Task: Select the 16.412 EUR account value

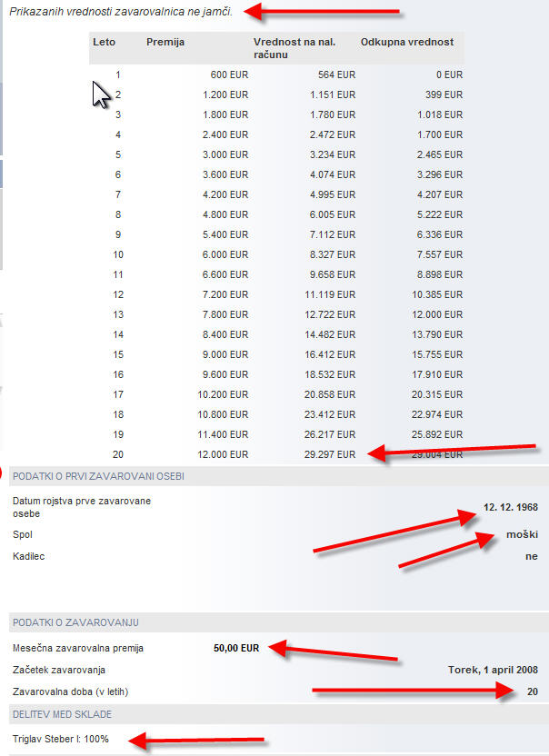Action: pyautogui.click(x=330, y=355)
